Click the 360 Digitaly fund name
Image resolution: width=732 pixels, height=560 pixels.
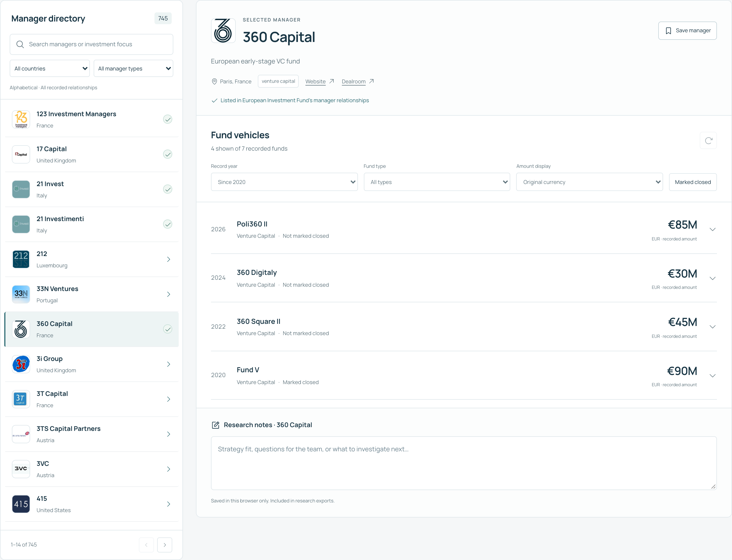point(257,273)
